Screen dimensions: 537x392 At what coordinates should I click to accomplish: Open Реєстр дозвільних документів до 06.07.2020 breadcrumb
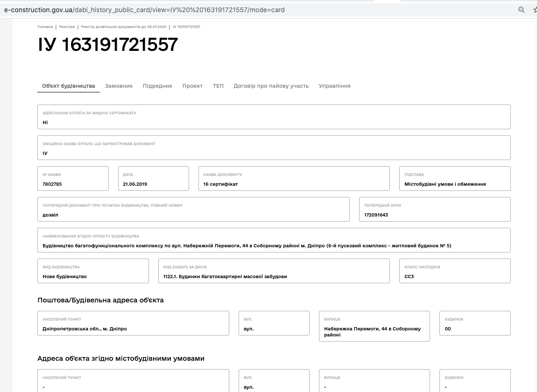pos(124,27)
